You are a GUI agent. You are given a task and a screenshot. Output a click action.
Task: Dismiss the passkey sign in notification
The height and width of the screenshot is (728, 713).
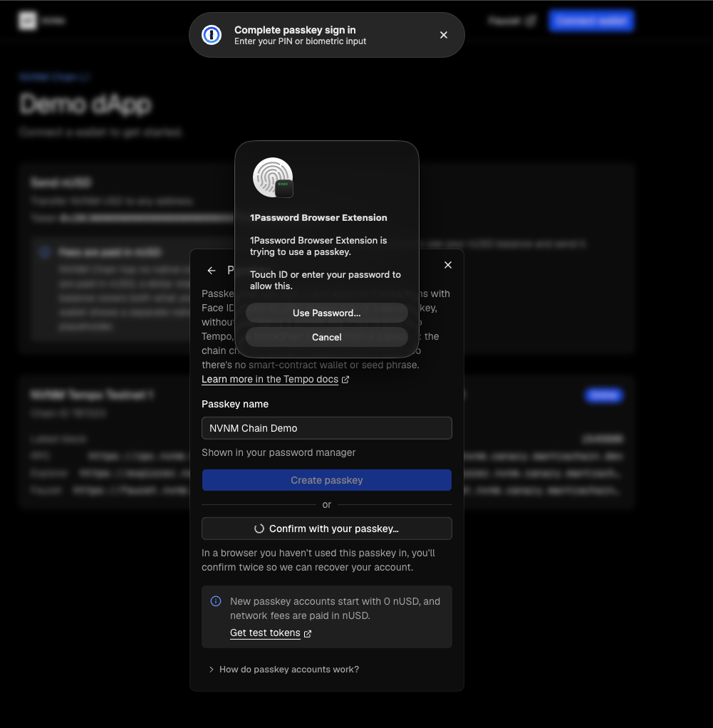point(443,35)
